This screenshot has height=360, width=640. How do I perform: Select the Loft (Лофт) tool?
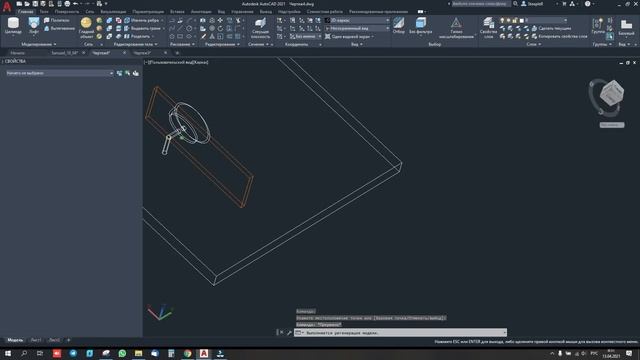33,26
